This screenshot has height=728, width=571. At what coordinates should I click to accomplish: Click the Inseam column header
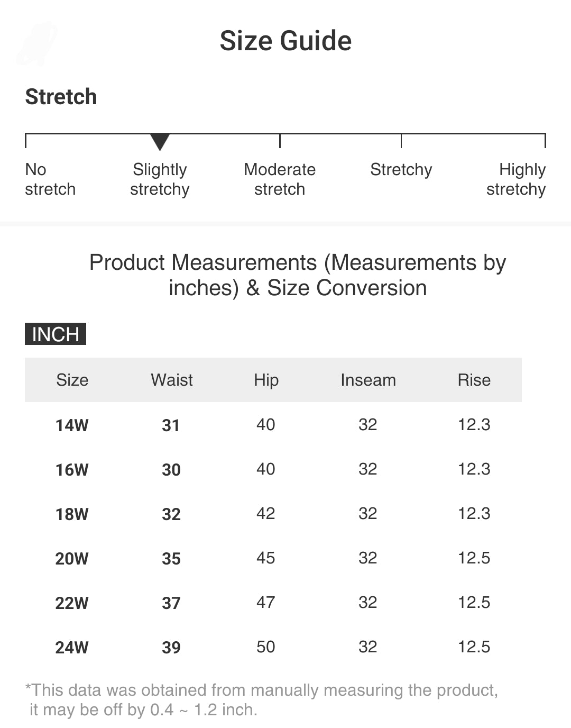(368, 380)
